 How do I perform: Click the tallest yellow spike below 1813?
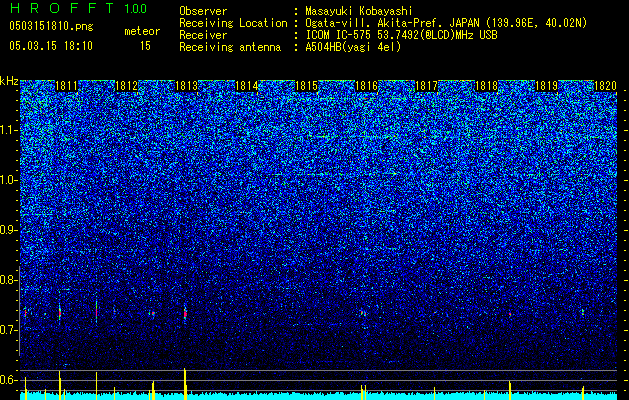tap(185, 384)
